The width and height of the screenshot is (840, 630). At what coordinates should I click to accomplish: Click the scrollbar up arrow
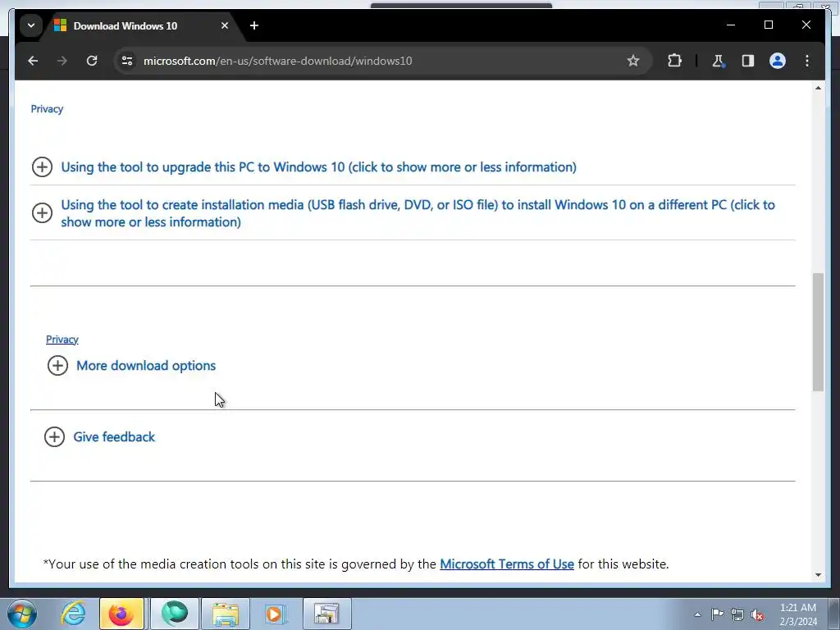[x=818, y=88]
